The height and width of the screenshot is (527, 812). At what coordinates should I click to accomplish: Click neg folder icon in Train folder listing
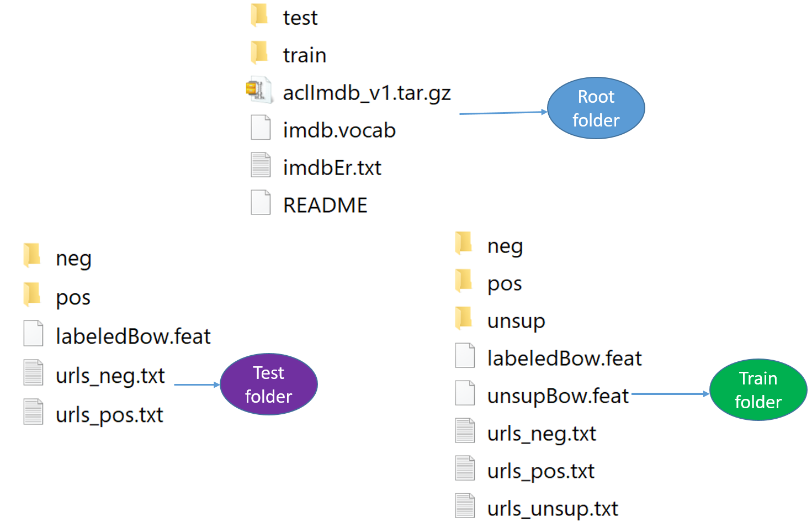[x=464, y=244]
